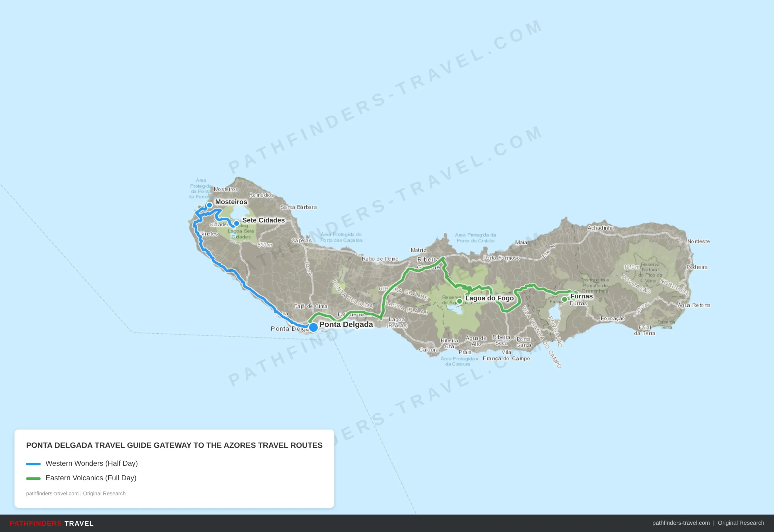Click the bold 'Lagoa do Fogo' place label

coord(489,298)
